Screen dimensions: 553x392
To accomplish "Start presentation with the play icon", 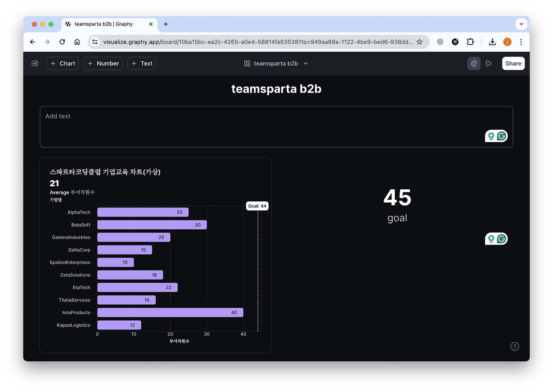I will pyautogui.click(x=489, y=64).
